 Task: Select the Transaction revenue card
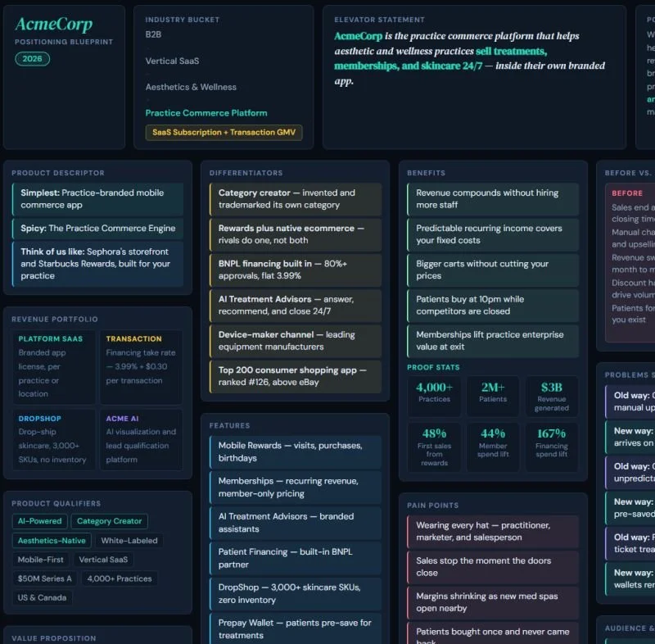[x=141, y=366]
